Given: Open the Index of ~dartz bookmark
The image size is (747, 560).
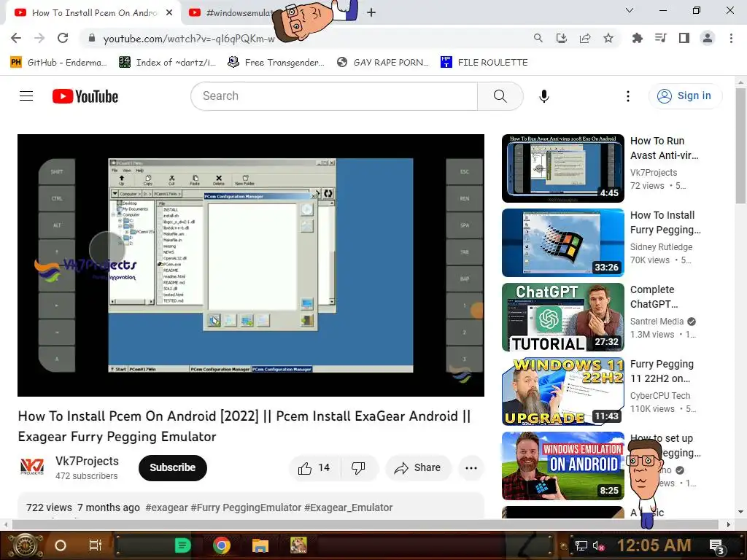Looking at the screenshot, I should (x=167, y=63).
